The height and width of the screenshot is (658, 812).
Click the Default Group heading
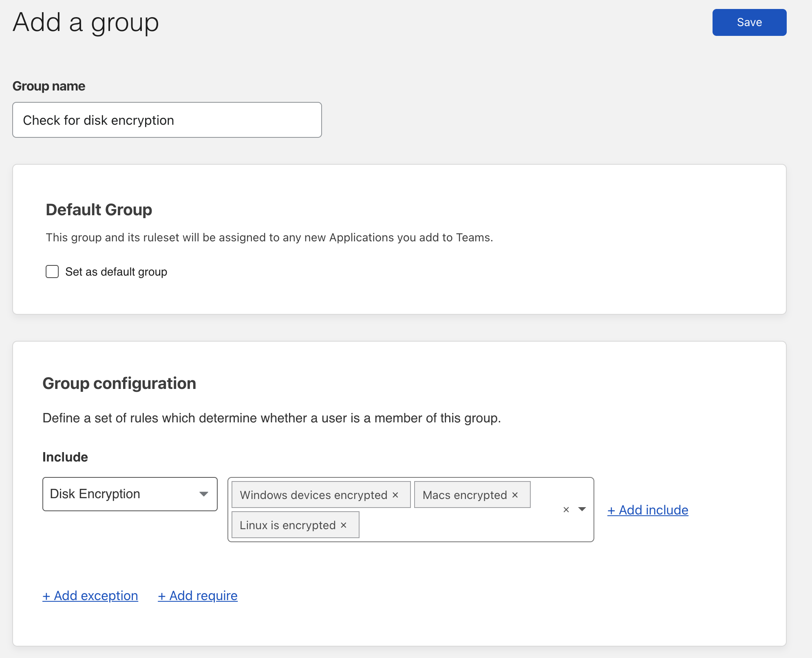tap(99, 210)
